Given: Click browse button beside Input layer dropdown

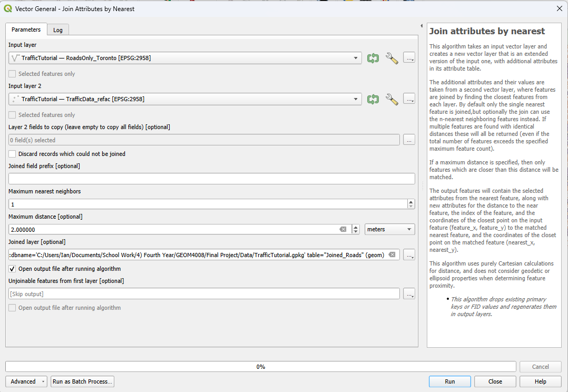Looking at the screenshot, I should 409,58.
